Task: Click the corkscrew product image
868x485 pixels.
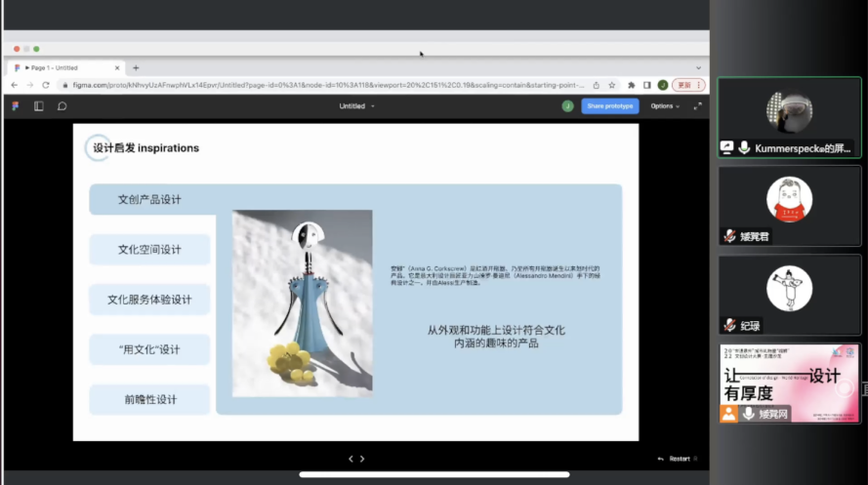Action: [x=303, y=303]
